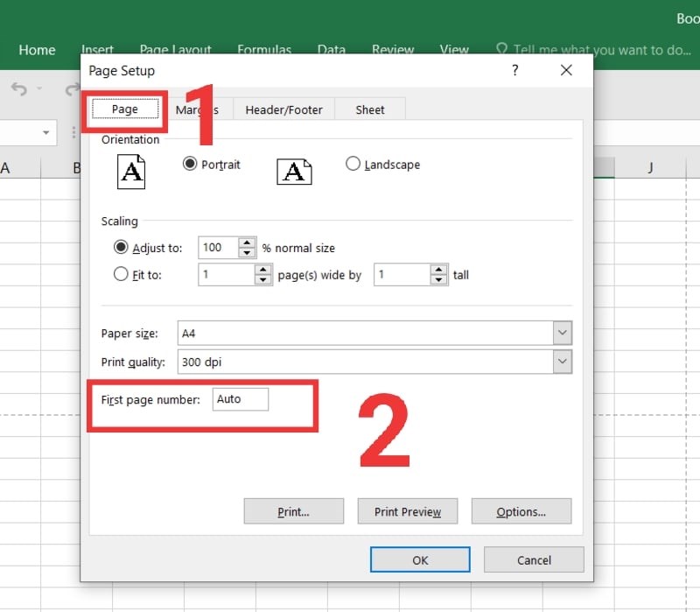Viewport: 700px width, 612px height.
Task: Open the Header/Footer tab
Action: click(x=283, y=109)
